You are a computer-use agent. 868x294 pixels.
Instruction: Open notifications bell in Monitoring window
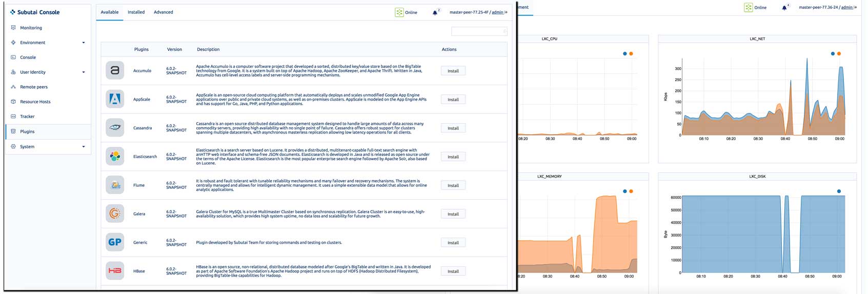[x=784, y=8]
